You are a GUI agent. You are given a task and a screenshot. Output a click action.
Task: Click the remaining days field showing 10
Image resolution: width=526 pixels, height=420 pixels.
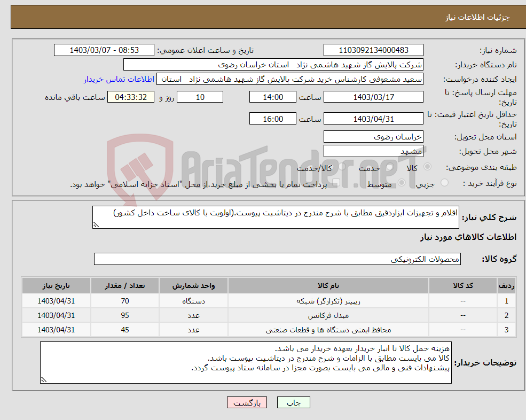200,97
